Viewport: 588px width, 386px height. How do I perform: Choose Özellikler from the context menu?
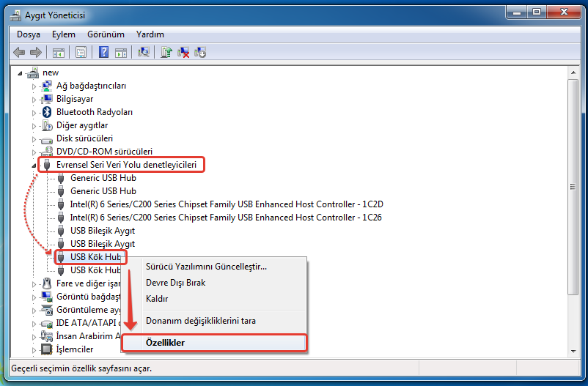(x=166, y=343)
